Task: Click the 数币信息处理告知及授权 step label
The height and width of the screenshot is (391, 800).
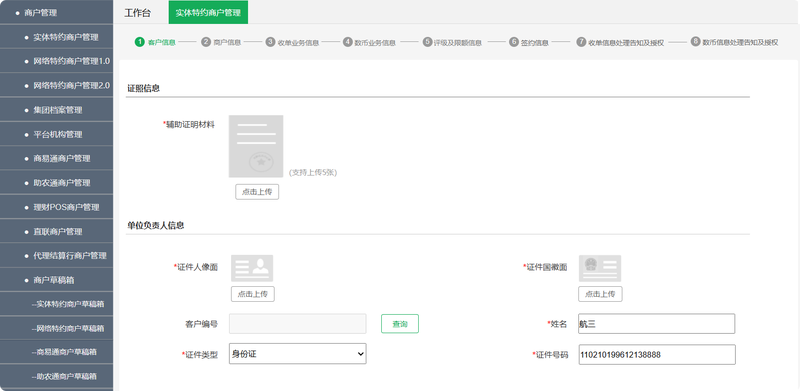Action: (x=740, y=42)
